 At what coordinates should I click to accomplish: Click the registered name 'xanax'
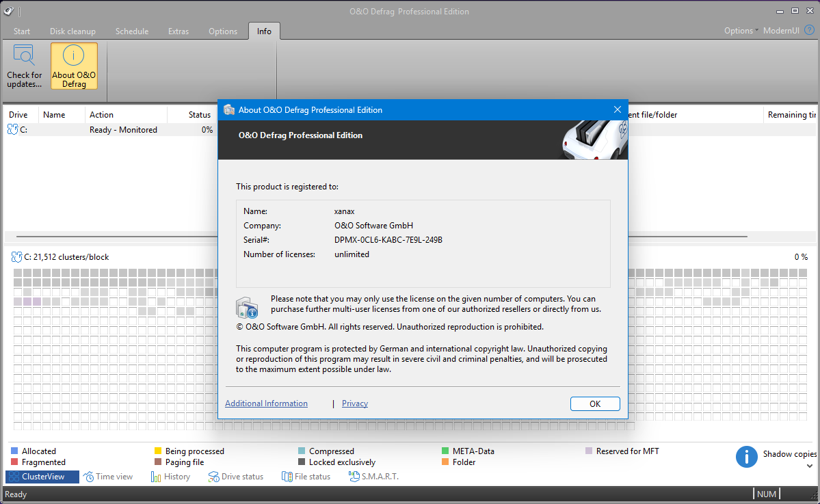344,211
